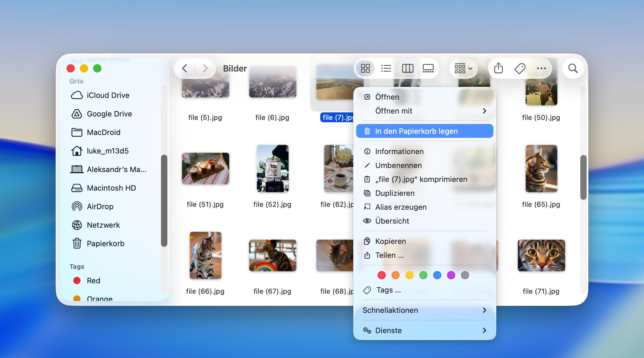Click the search magnifier icon

click(x=573, y=68)
